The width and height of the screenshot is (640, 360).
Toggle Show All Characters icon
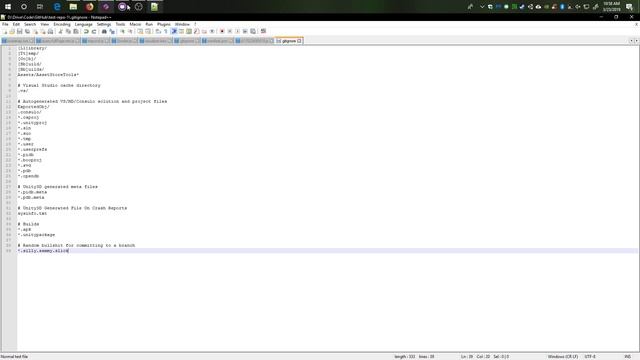166,31
